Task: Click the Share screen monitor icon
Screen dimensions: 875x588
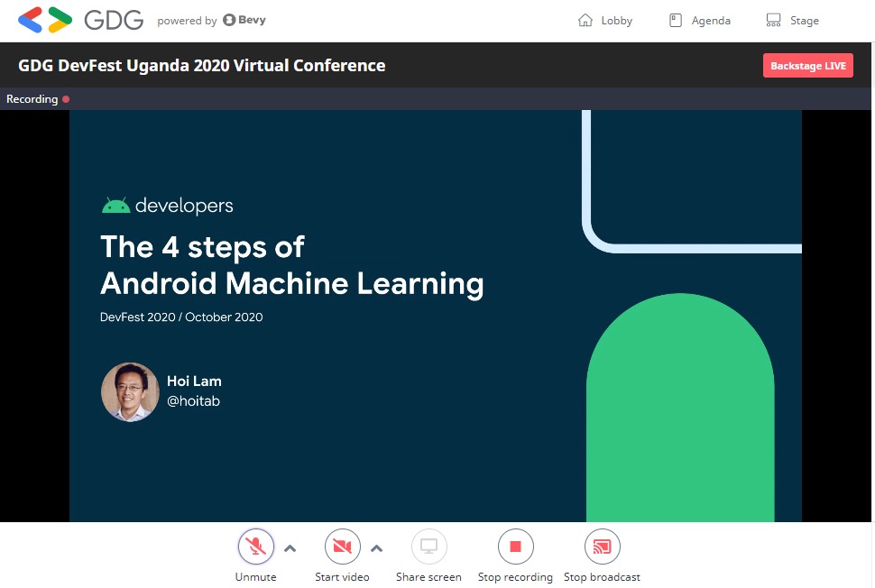Action: click(428, 547)
